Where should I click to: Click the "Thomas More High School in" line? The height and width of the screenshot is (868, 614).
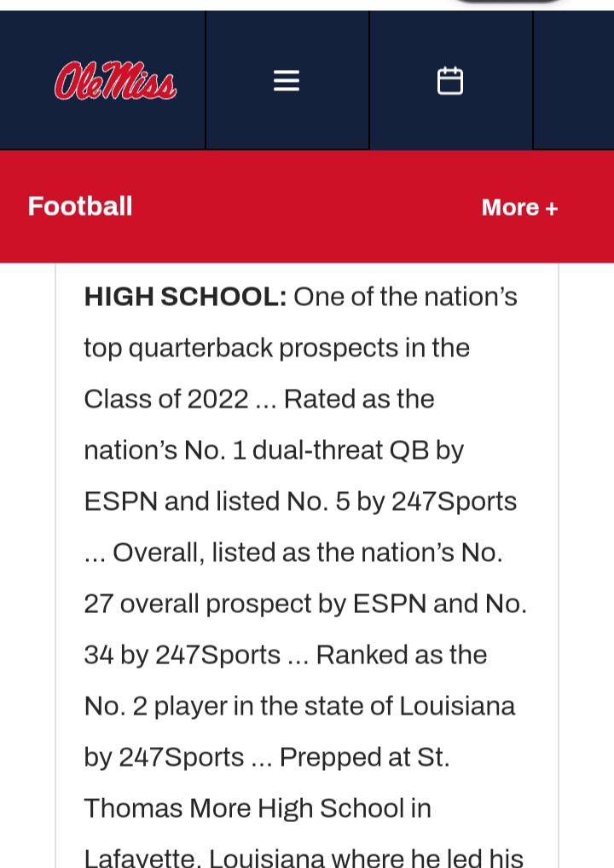[257, 808]
